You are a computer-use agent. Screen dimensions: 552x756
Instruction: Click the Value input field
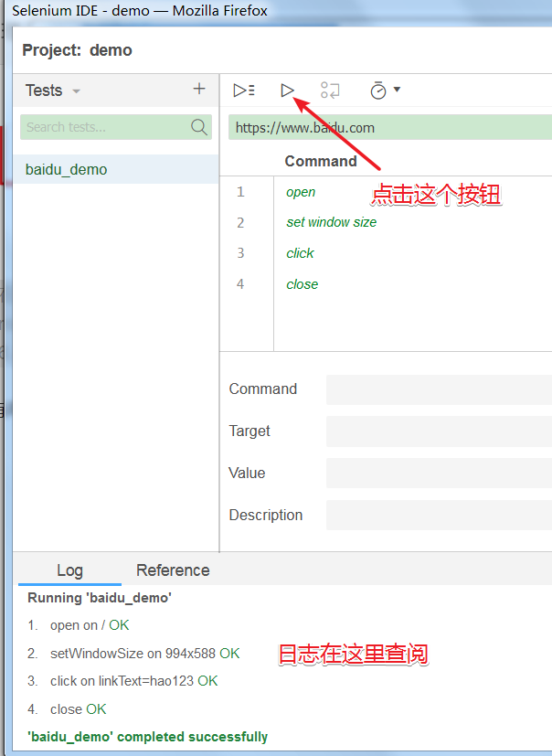pos(440,473)
